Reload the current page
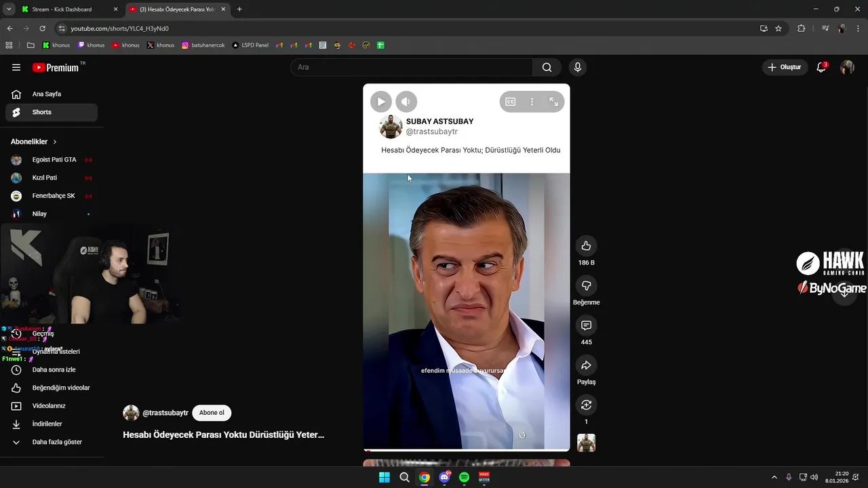 click(x=42, y=28)
